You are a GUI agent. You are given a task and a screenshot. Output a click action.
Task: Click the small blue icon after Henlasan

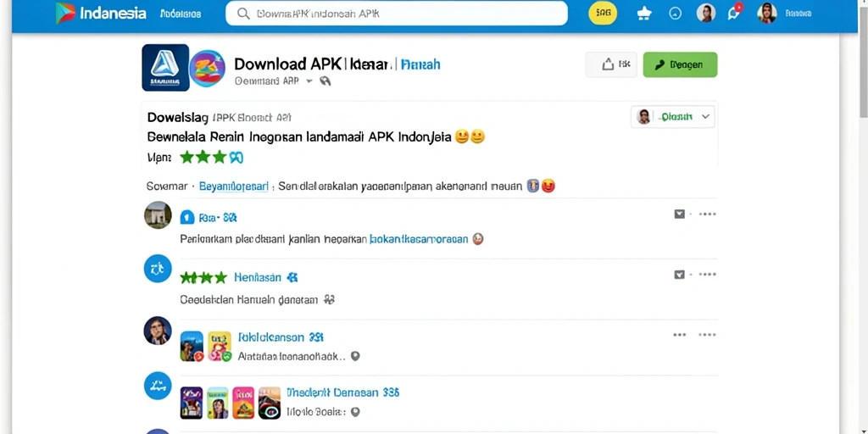pos(293,277)
